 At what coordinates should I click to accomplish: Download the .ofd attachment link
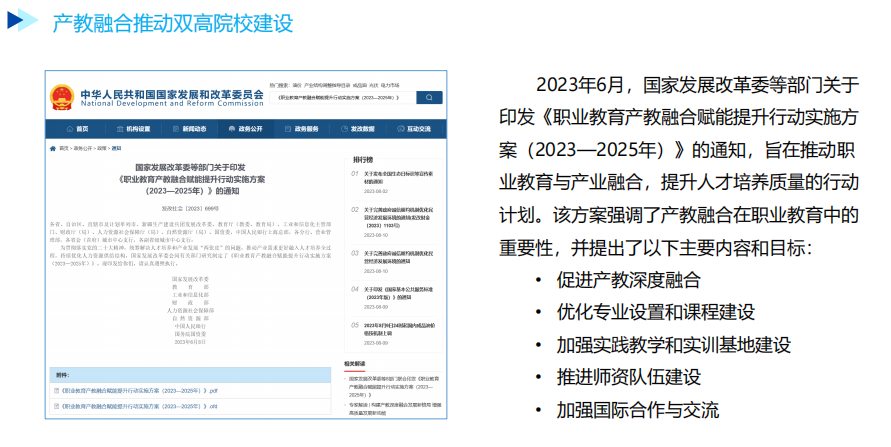[x=140, y=407]
